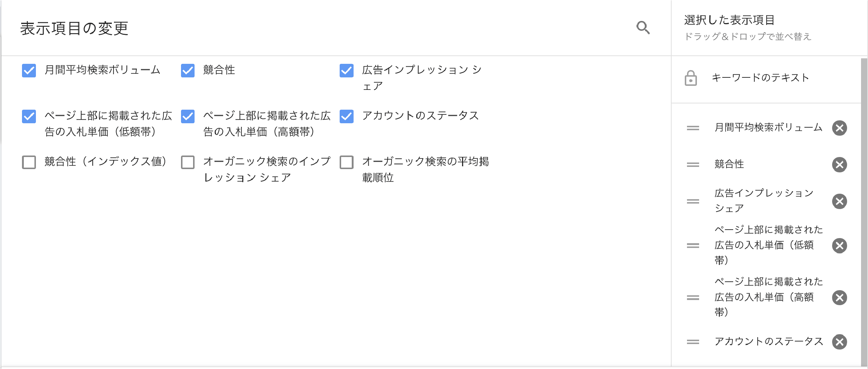Enable オーガニック検索のインプレッション シェア
Screen dimensions: 868x369
point(188,162)
